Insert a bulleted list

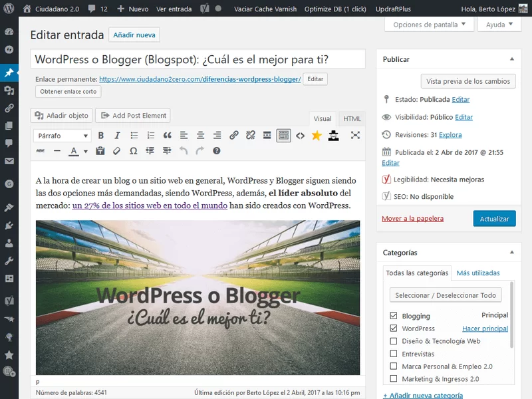[x=134, y=136]
